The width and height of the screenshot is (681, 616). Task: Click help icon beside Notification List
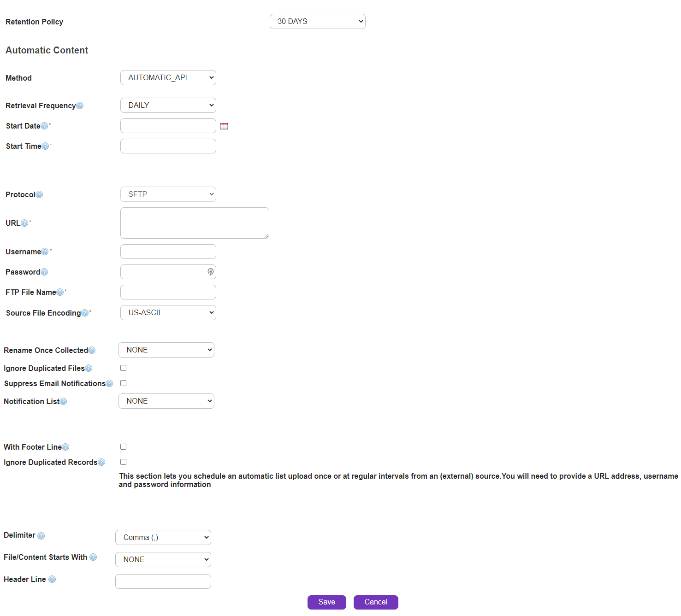[63, 402]
